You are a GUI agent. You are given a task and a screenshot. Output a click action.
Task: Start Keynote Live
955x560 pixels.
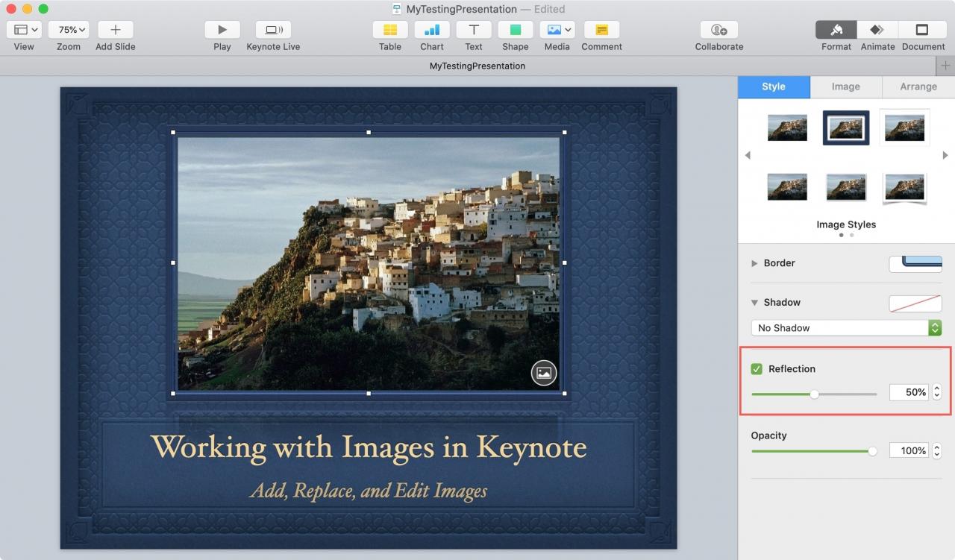[x=273, y=30]
